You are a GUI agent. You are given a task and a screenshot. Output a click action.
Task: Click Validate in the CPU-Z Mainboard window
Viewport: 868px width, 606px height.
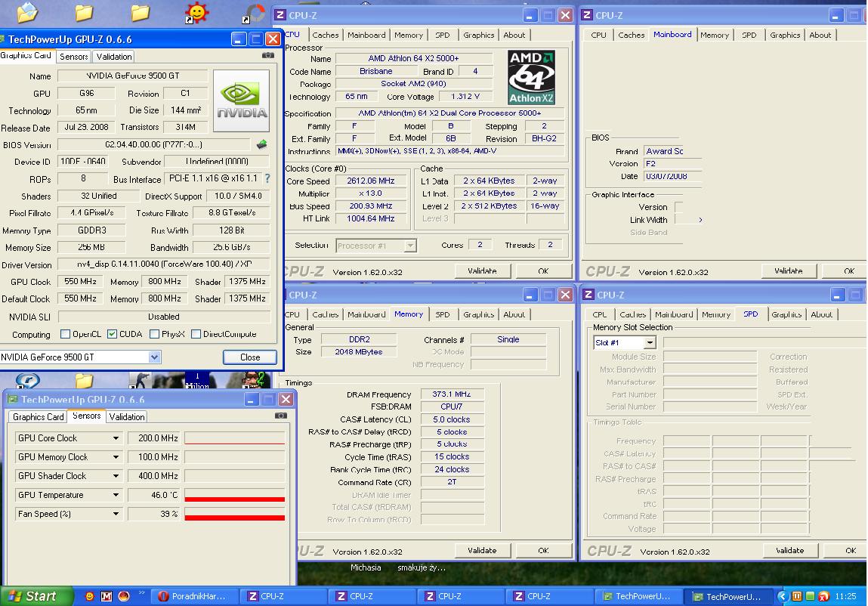tap(789, 271)
